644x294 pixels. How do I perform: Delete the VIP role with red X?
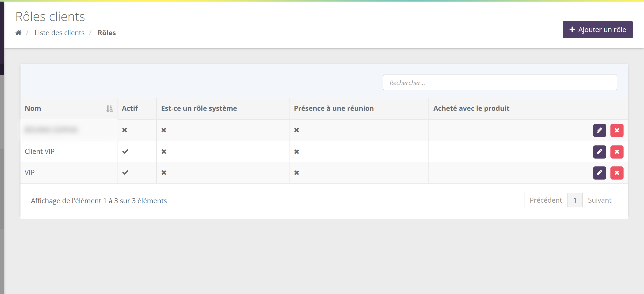click(x=617, y=173)
